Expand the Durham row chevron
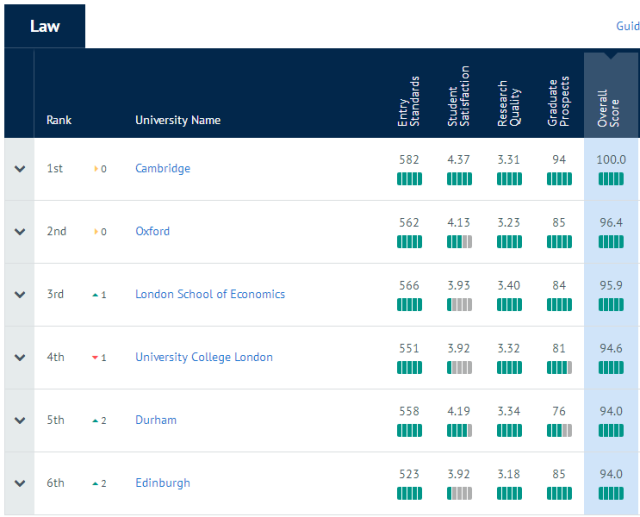Screen dimensions: 640x517 (x=20, y=420)
